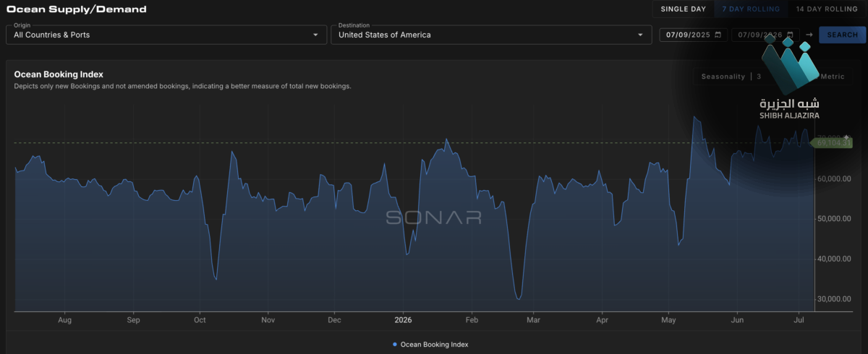The image size is (868, 354).
Task: Click the Ocean Supply/Demand page heading
Action: click(x=76, y=9)
